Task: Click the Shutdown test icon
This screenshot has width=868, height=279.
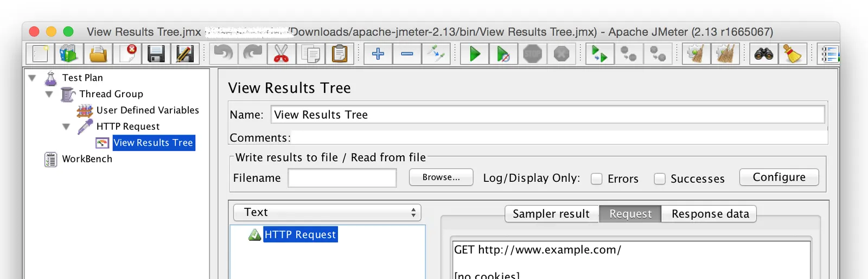Action: tap(561, 54)
